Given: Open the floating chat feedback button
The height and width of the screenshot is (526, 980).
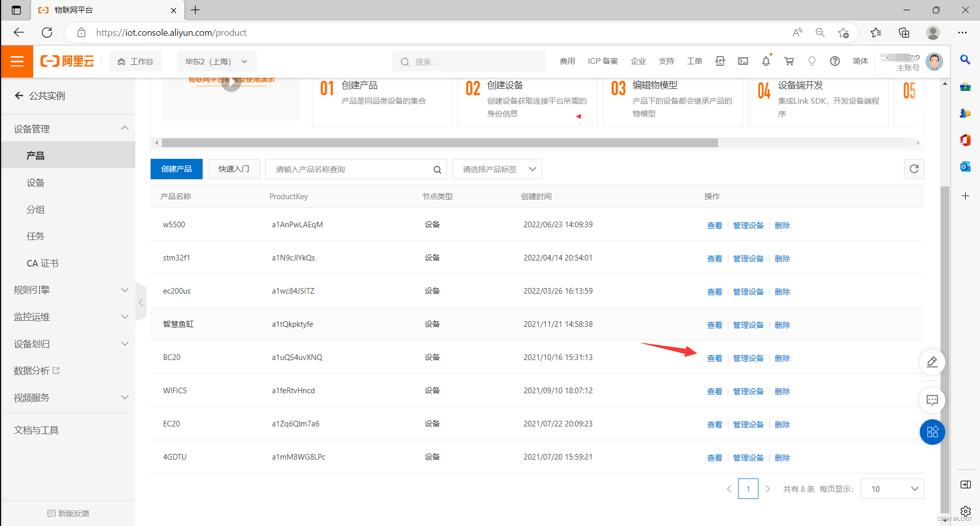Looking at the screenshot, I should 932,400.
